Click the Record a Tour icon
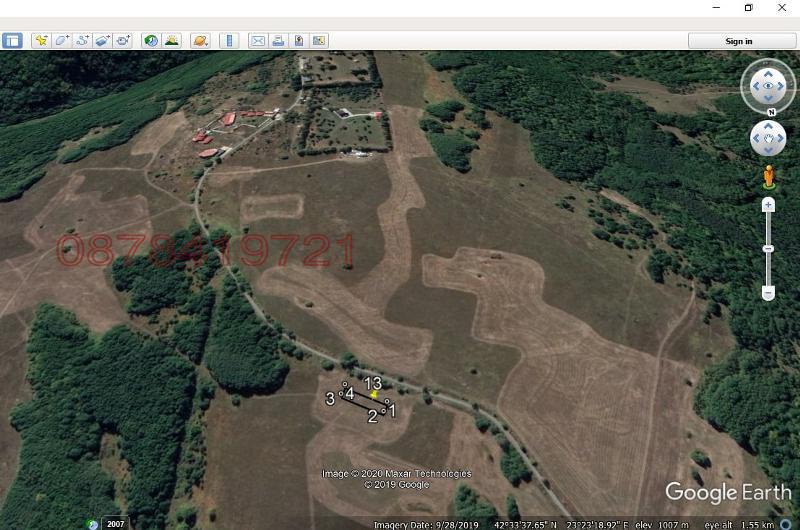 tap(123, 41)
